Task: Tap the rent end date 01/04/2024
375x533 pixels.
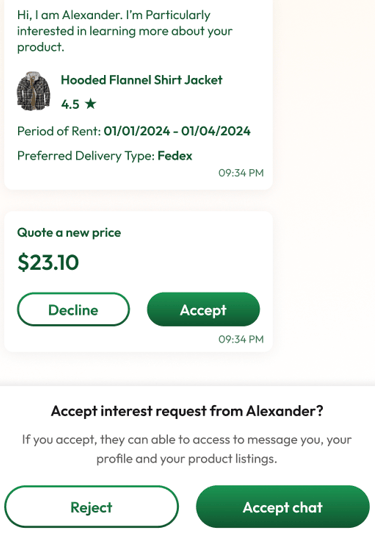Action: [216, 131]
